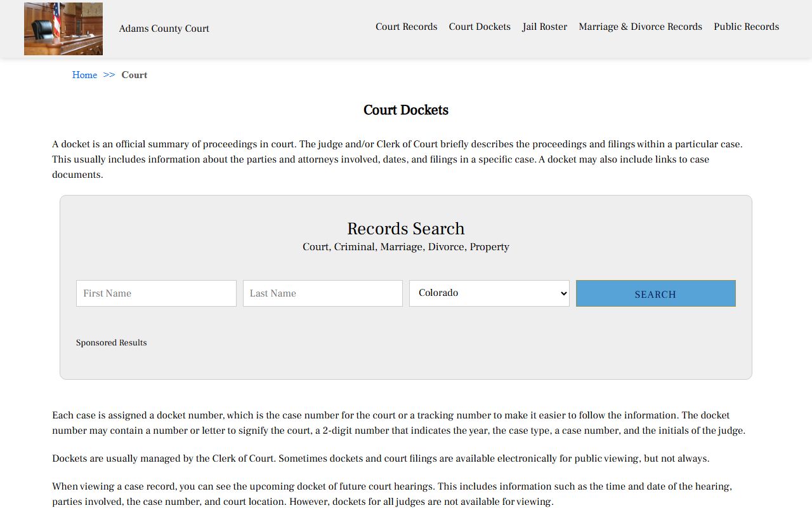This screenshot has height=508, width=812.
Task: Navigate to Public Records
Action: [x=746, y=27]
